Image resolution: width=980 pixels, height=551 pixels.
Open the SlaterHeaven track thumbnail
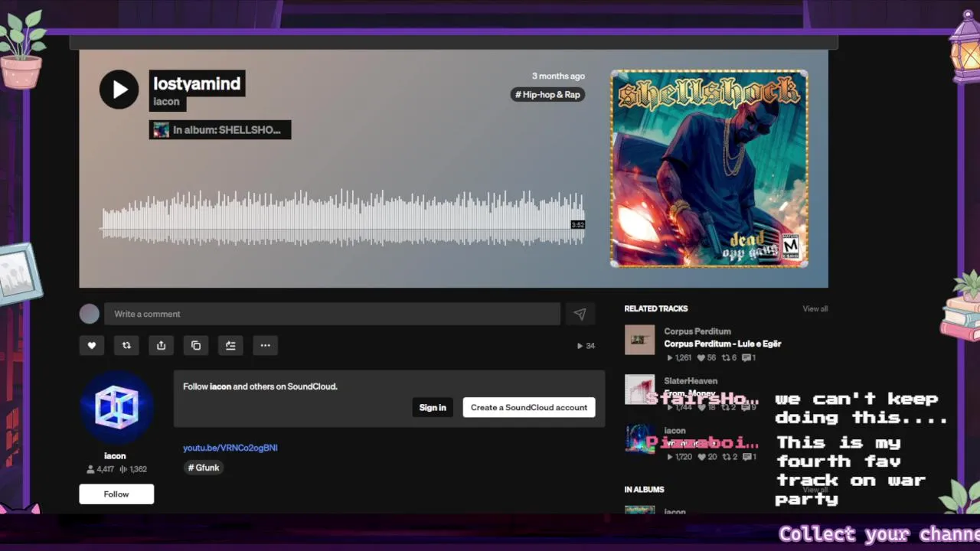[x=640, y=389]
